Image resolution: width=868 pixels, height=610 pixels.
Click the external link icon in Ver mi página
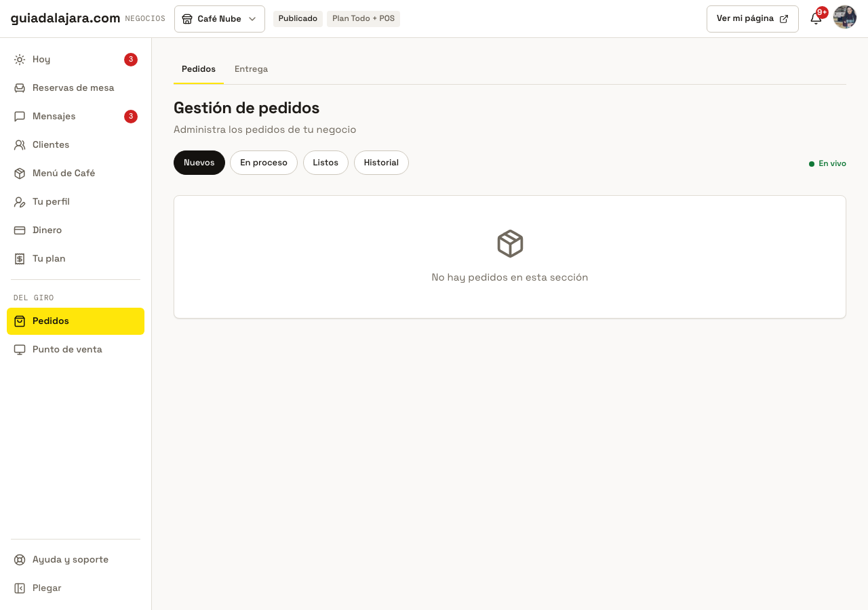(784, 19)
